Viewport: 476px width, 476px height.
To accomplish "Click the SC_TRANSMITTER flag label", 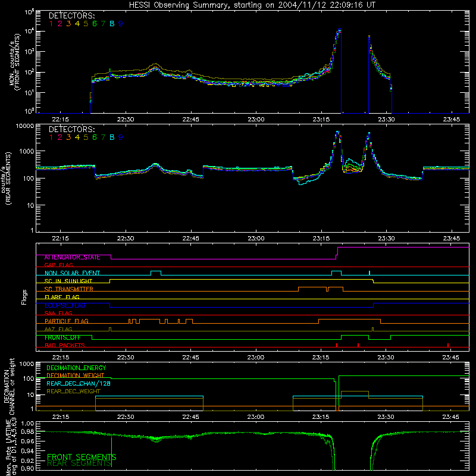I will click(x=69, y=289).
